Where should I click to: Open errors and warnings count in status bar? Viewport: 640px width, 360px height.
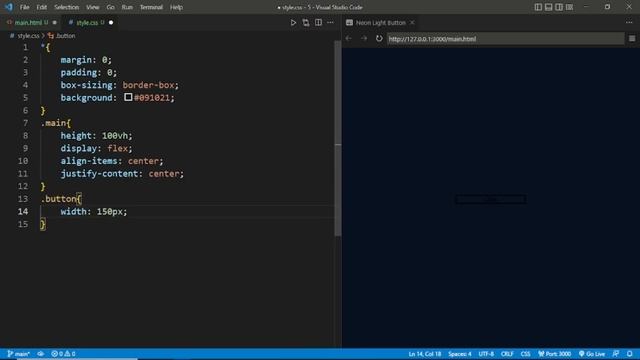(63, 354)
